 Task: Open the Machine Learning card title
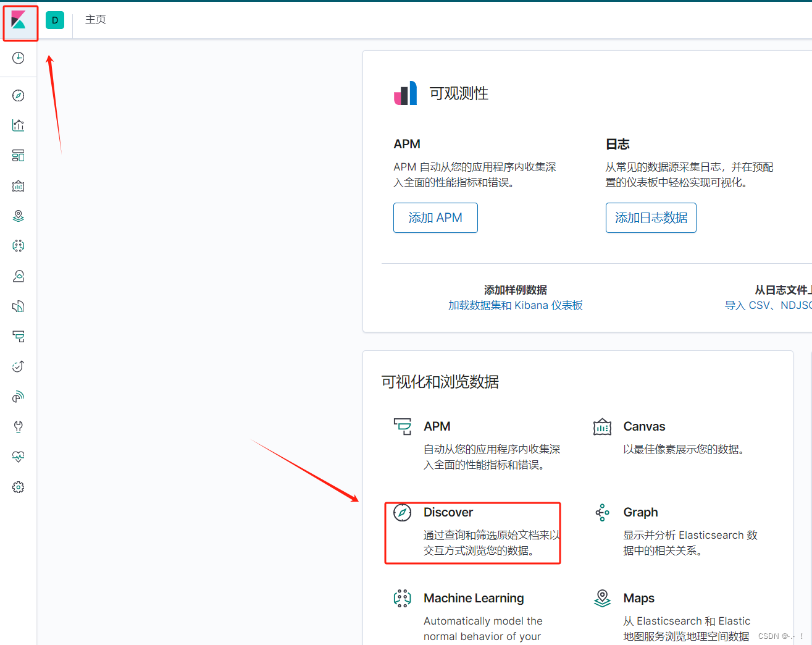point(474,598)
